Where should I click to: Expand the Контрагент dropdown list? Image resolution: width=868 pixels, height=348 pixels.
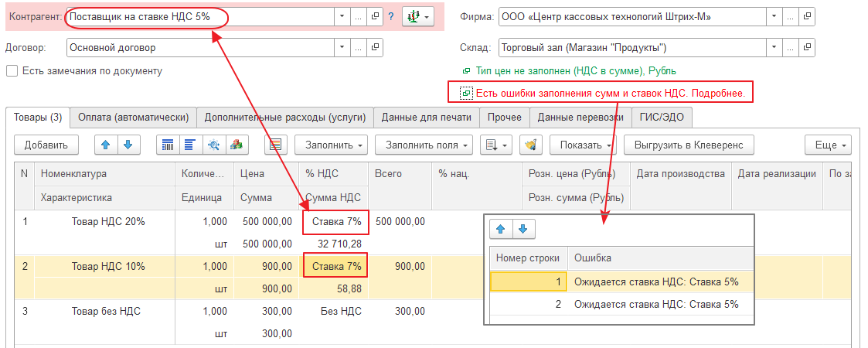[x=342, y=16]
